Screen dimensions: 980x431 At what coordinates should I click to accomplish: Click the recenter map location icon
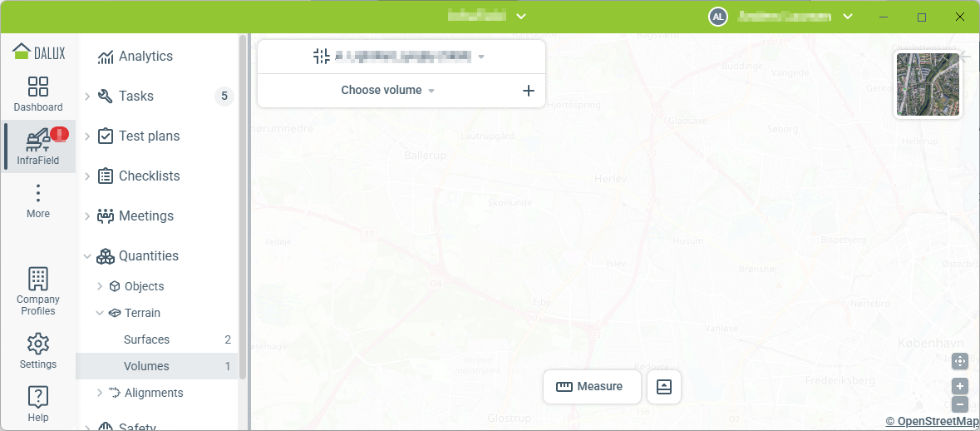[960, 361]
